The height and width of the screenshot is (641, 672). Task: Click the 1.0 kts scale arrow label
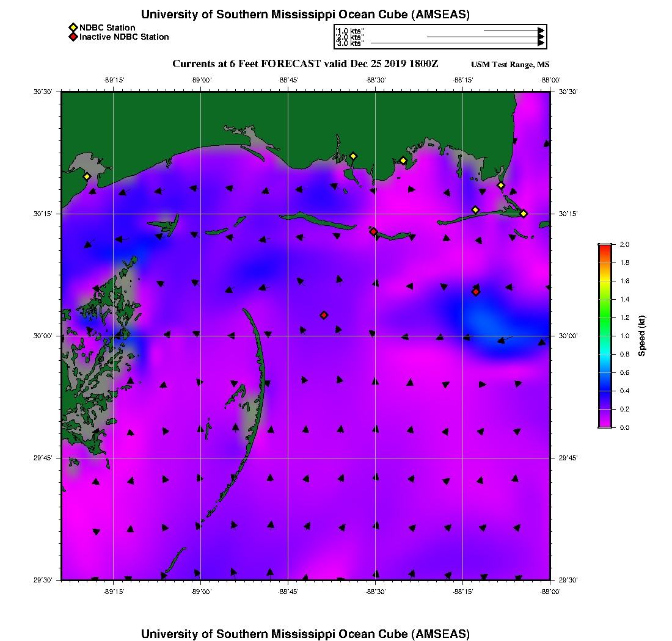(350, 31)
